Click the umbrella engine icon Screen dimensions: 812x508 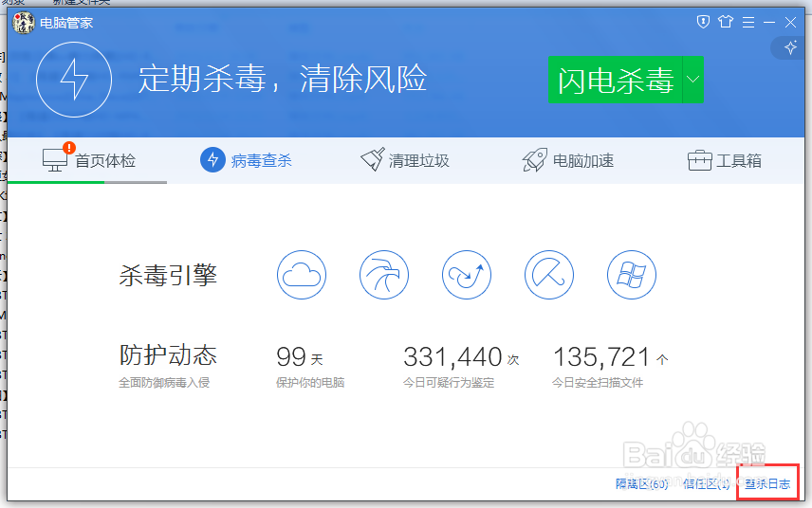click(x=549, y=275)
